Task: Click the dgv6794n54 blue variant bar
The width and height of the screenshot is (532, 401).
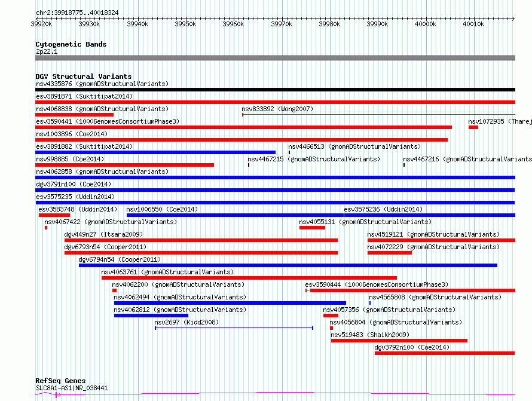Action: pyautogui.click(x=288, y=265)
